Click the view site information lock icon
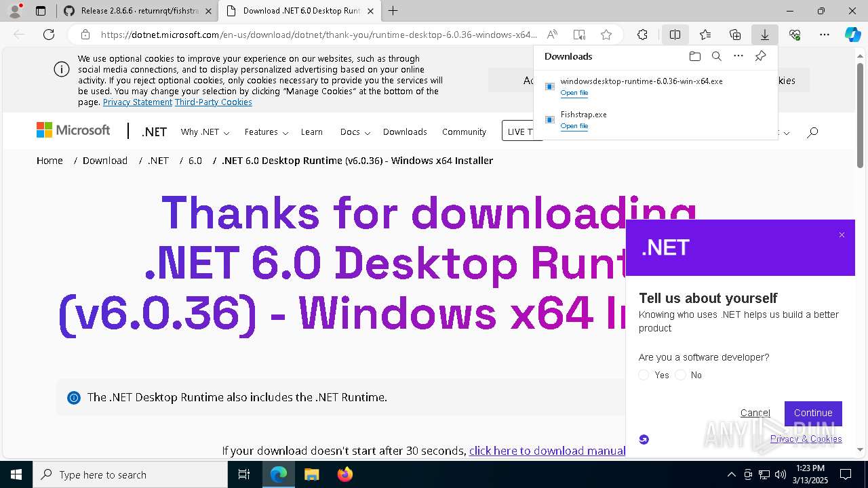Image resolution: width=868 pixels, height=488 pixels. click(85, 35)
